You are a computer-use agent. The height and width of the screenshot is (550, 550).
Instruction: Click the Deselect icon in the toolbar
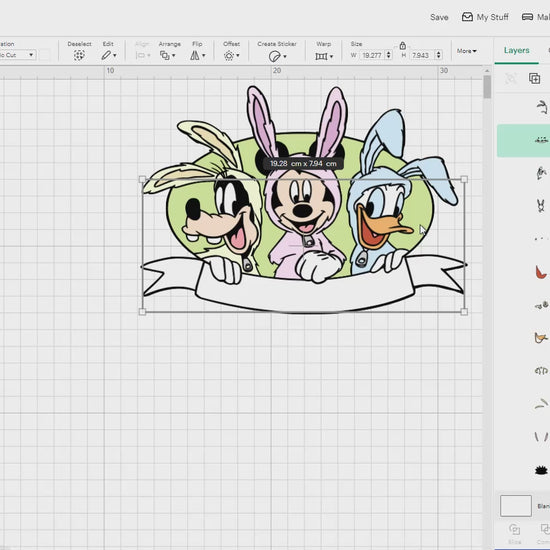pos(79,55)
